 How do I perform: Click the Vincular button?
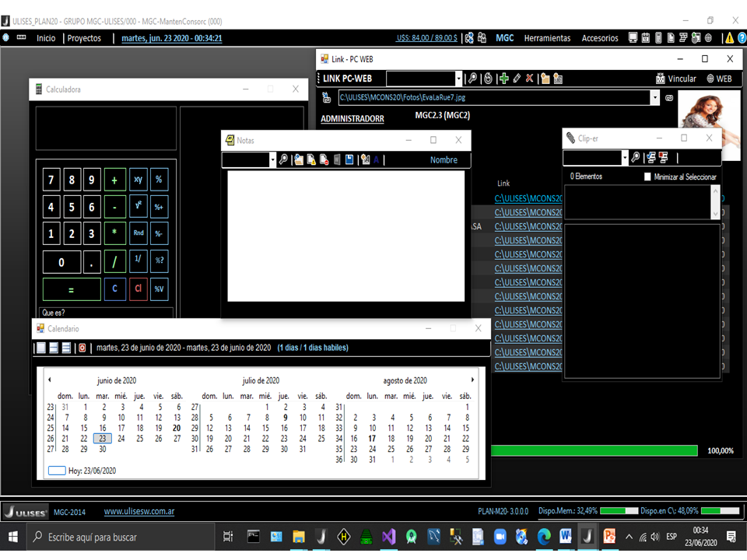click(x=675, y=79)
